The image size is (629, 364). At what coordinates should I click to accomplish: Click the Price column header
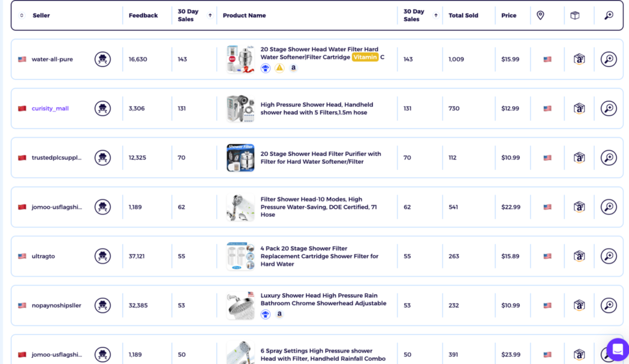coord(509,15)
